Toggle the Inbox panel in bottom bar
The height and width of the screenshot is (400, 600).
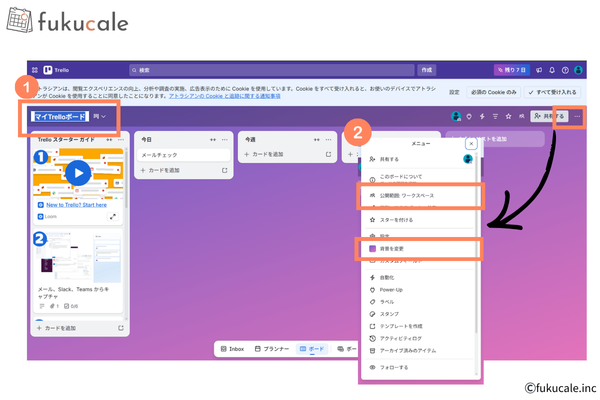(x=232, y=349)
